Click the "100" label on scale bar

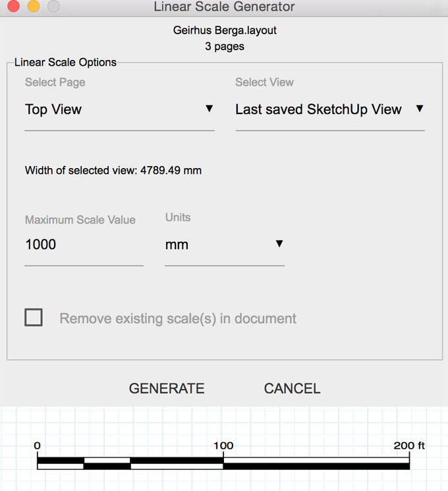(x=223, y=446)
